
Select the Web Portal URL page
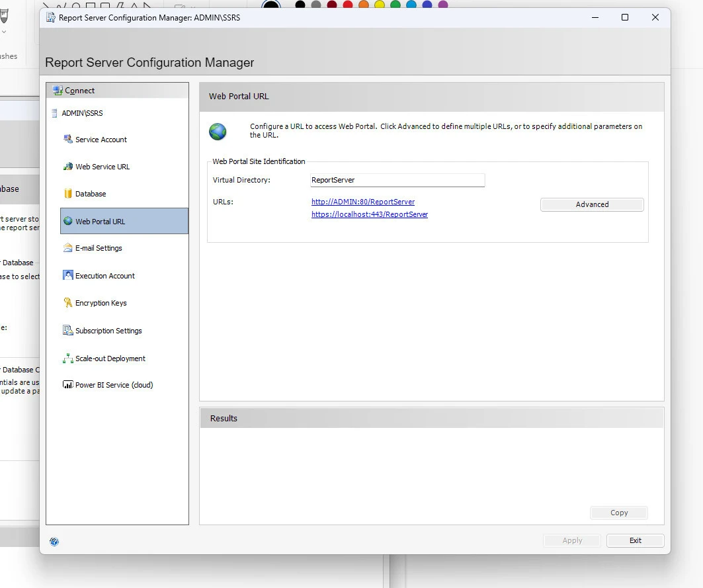(x=100, y=222)
